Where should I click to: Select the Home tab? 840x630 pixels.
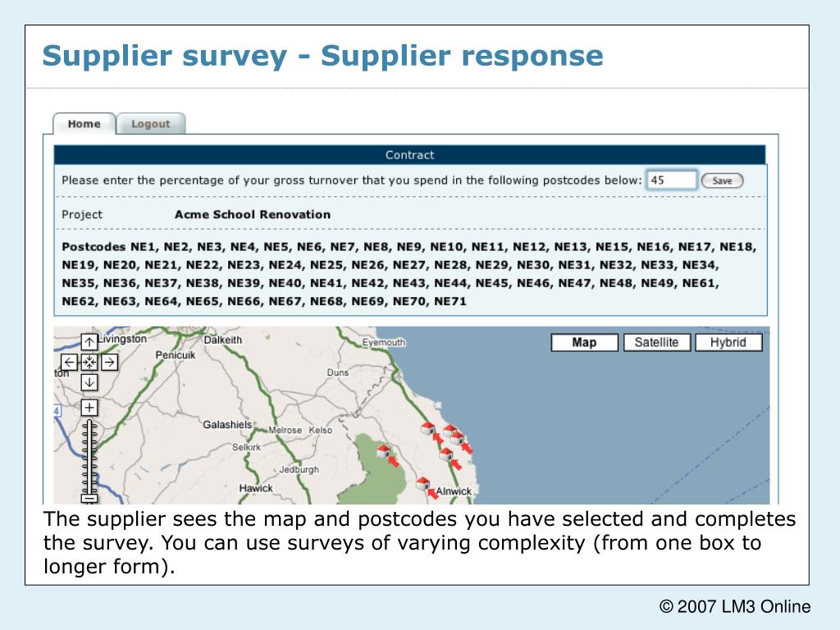[x=84, y=124]
